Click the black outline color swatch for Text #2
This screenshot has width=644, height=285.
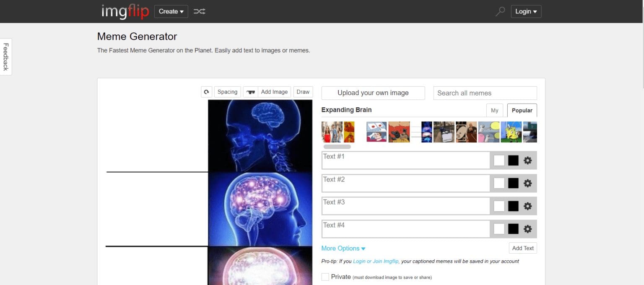[x=513, y=183]
